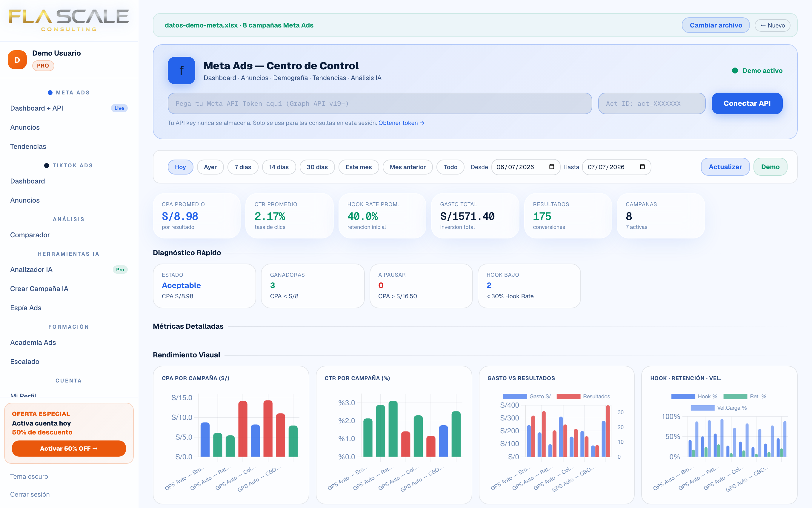Open calendar picker in Desde date field
The image size is (812, 508).
pos(552,167)
